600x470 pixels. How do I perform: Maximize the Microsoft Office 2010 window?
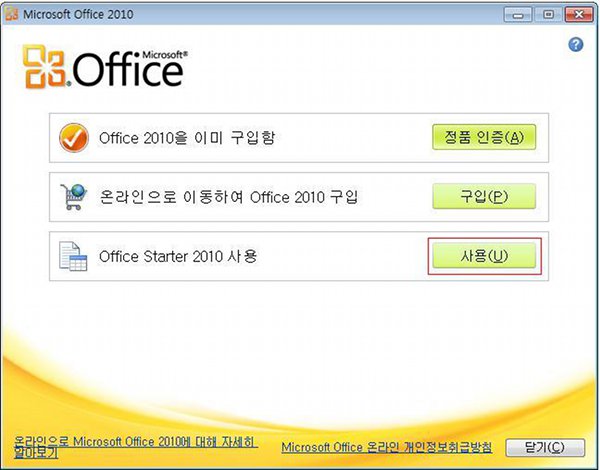tap(548, 15)
